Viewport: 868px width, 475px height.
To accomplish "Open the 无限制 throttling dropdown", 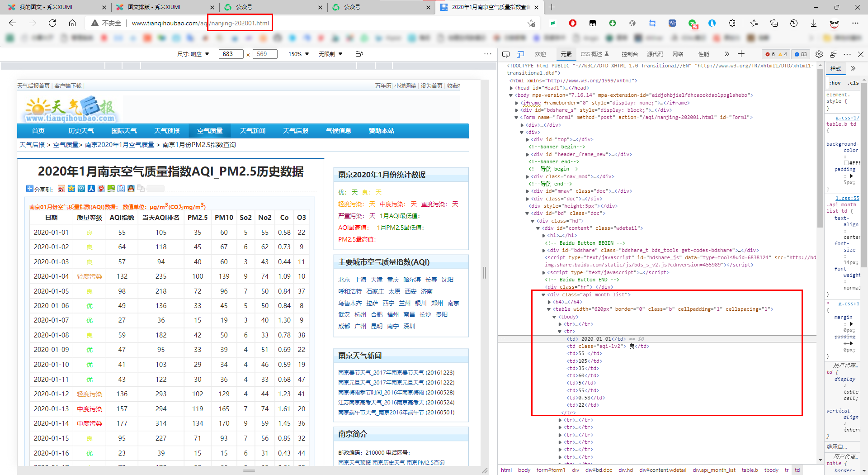I will (330, 54).
